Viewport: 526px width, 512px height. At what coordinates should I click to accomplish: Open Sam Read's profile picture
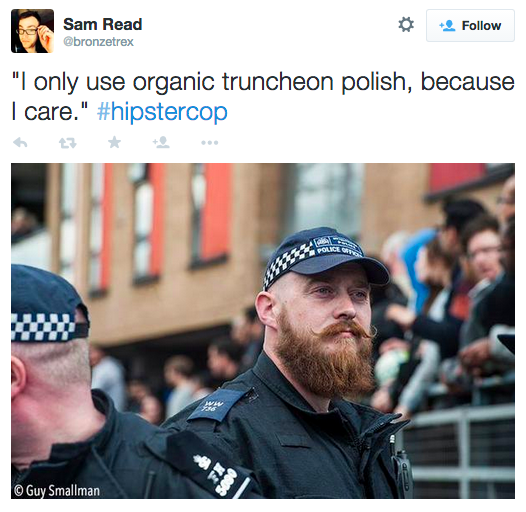click(33, 31)
